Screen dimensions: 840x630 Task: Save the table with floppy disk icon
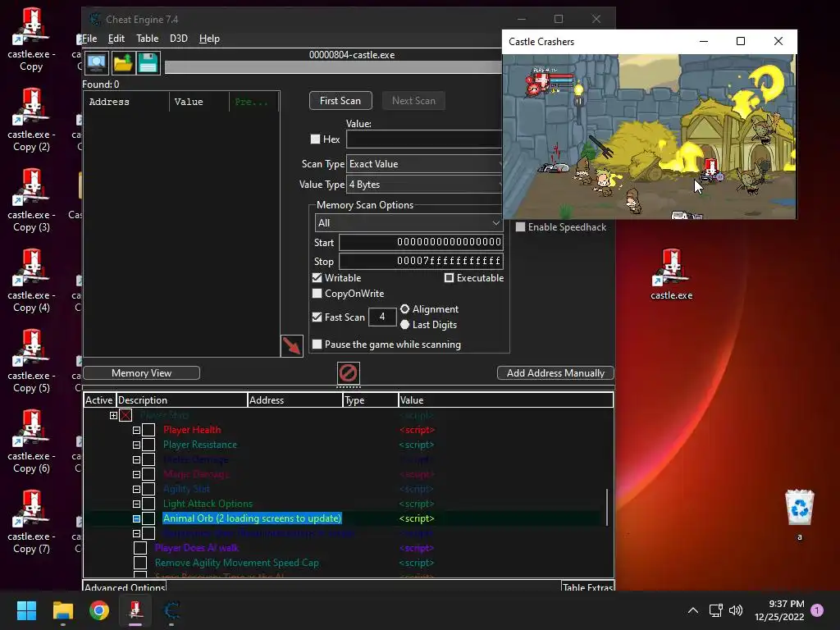point(148,63)
